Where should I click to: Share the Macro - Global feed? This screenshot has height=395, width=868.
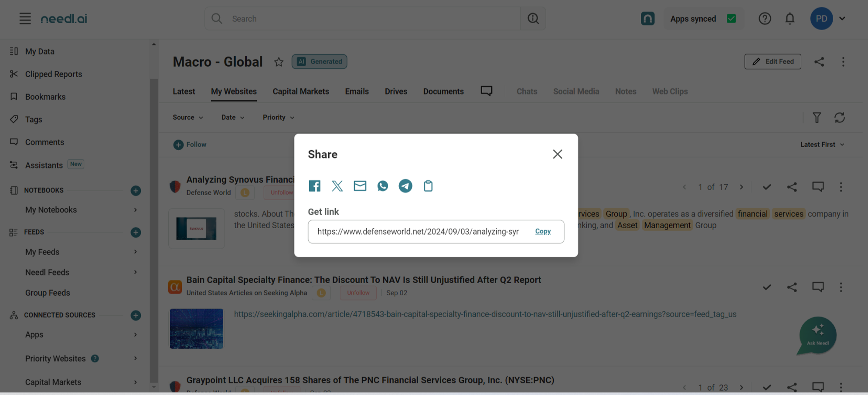[819, 62]
